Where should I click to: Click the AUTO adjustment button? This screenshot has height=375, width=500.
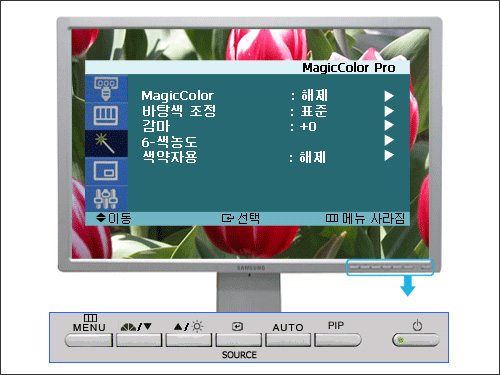click(x=288, y=340)
